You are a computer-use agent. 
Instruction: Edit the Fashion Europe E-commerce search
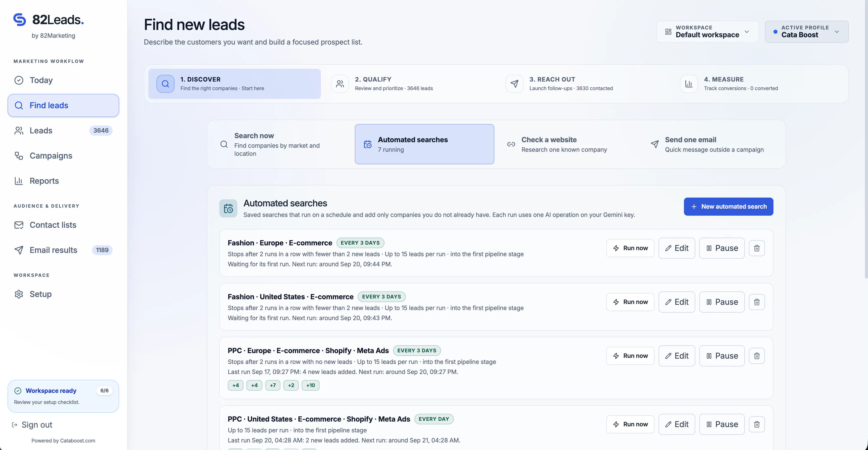pos(677,248)
